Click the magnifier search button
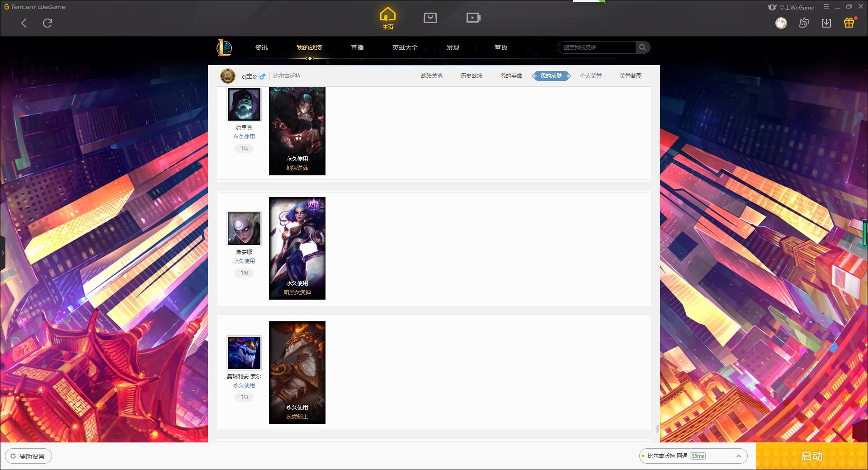This screenshot has height=470, width=868. click(x=642, y=47)
